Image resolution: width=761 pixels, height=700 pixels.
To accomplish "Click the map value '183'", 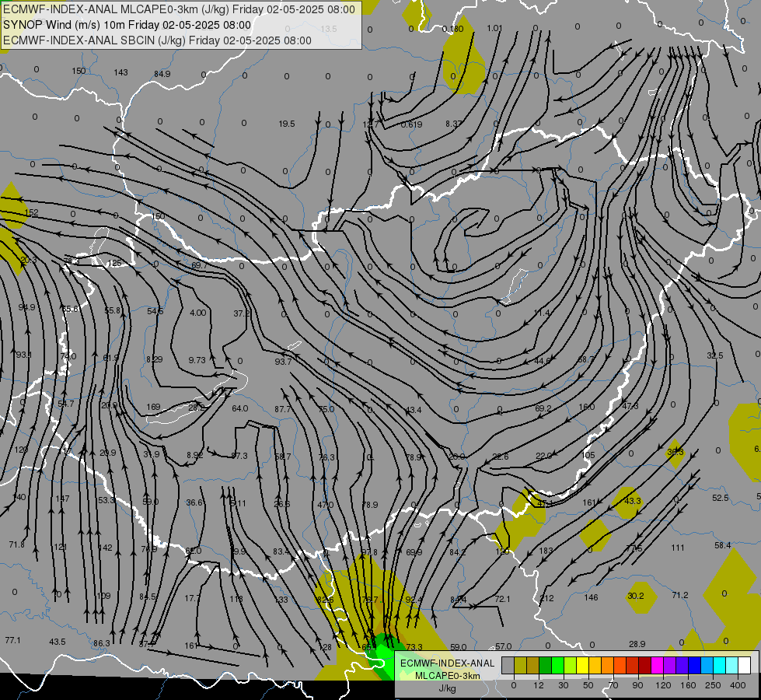I will 546,551.
